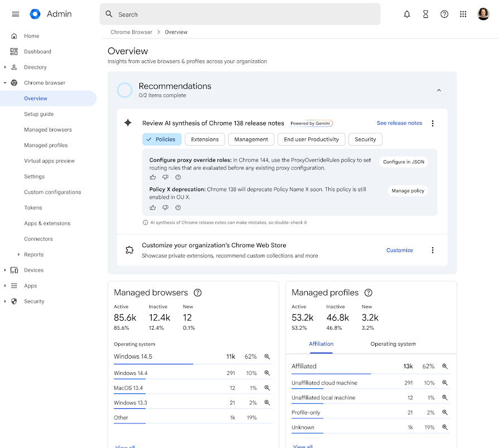Thumbs down the Policy X deprecation item
The width and height of the screenshot is (499, 448).
click(166, 208)
